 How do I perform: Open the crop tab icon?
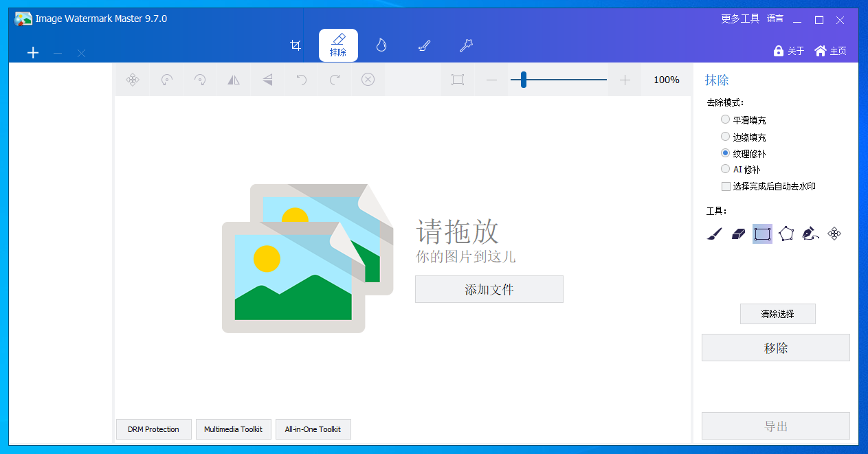coord(296,45)
